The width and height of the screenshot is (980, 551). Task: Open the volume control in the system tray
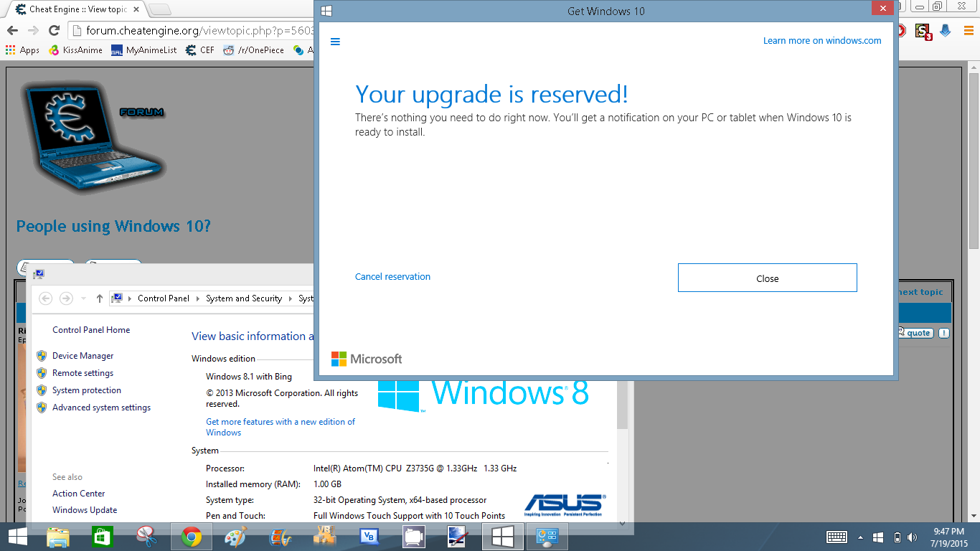coord(913,536)
